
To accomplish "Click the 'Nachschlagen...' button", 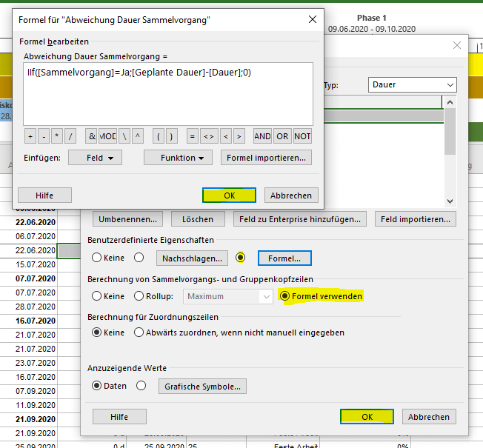I will pos(192,258).
